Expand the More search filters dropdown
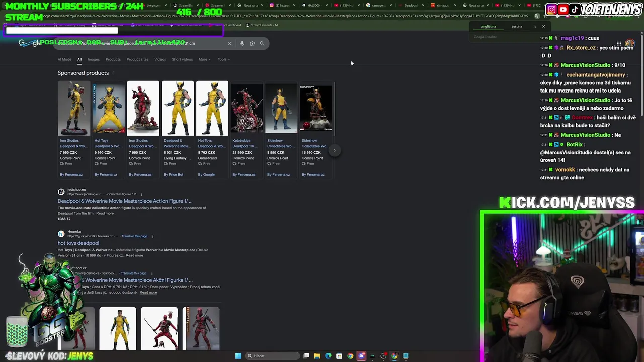 pos(204,59)
